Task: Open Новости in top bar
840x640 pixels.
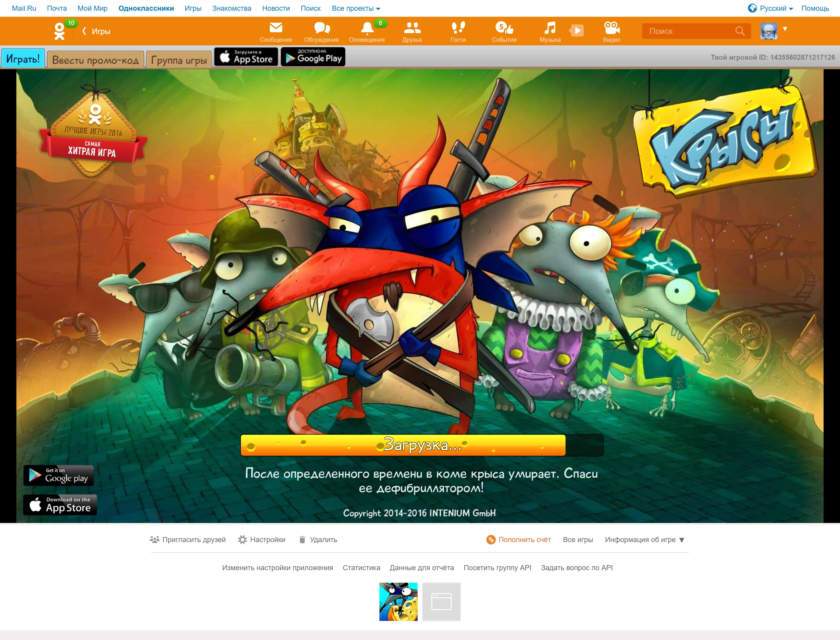Action: click(x=276, y=8)
